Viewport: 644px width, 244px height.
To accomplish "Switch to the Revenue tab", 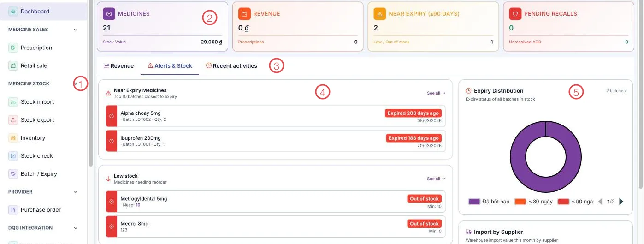I will pyautogui.click(x=118, y=66).
